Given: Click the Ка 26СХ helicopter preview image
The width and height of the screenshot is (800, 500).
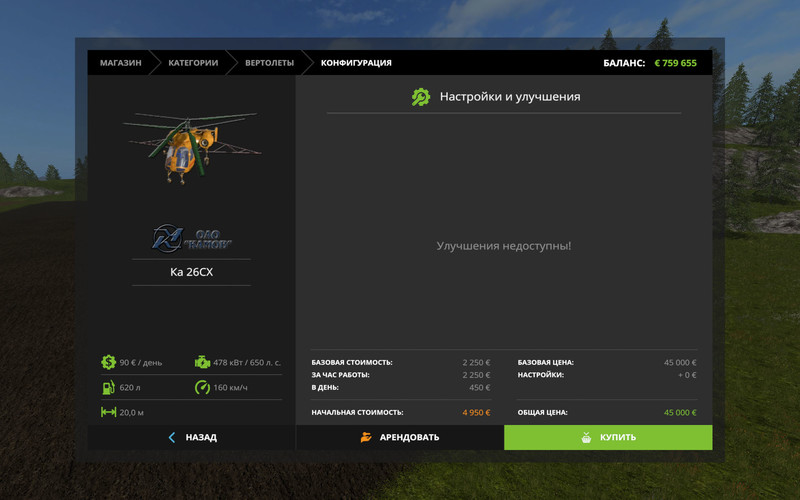Looking at the screenshot, I should coord(191,141).
